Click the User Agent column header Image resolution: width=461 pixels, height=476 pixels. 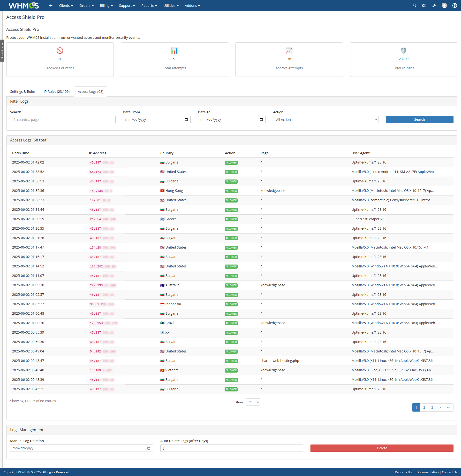click(x=360, y=153)
